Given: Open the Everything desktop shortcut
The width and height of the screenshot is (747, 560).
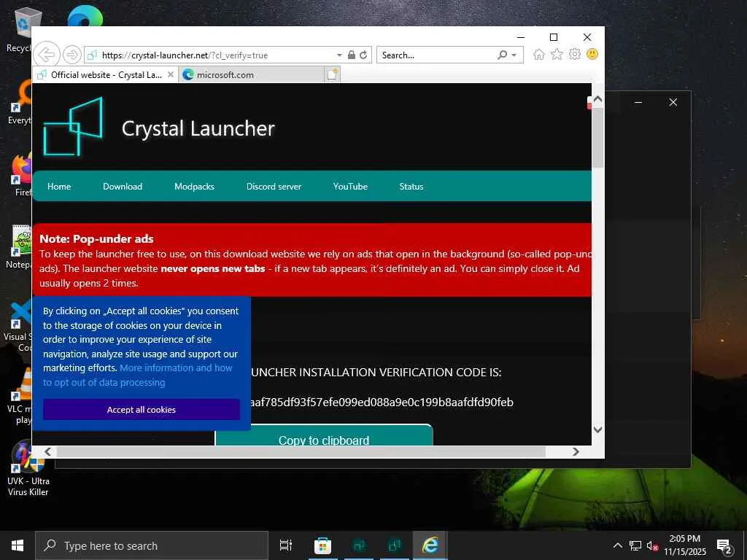Looking at the screenshot, I should pyautogui.click(x=21, y=102).
